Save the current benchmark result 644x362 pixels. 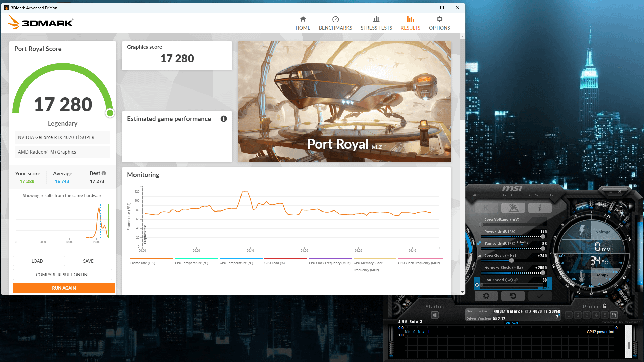click(88, 261)
